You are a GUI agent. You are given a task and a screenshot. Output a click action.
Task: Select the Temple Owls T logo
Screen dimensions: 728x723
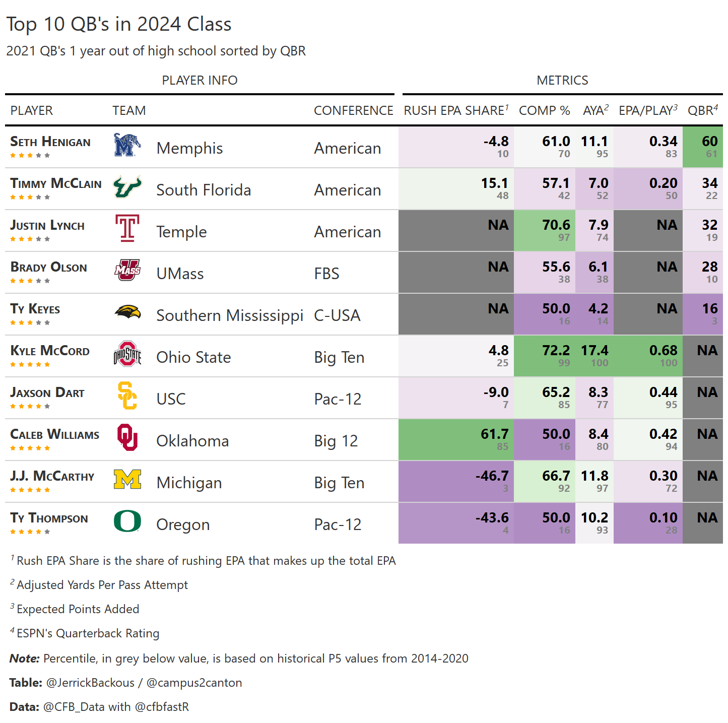point(127,228)
